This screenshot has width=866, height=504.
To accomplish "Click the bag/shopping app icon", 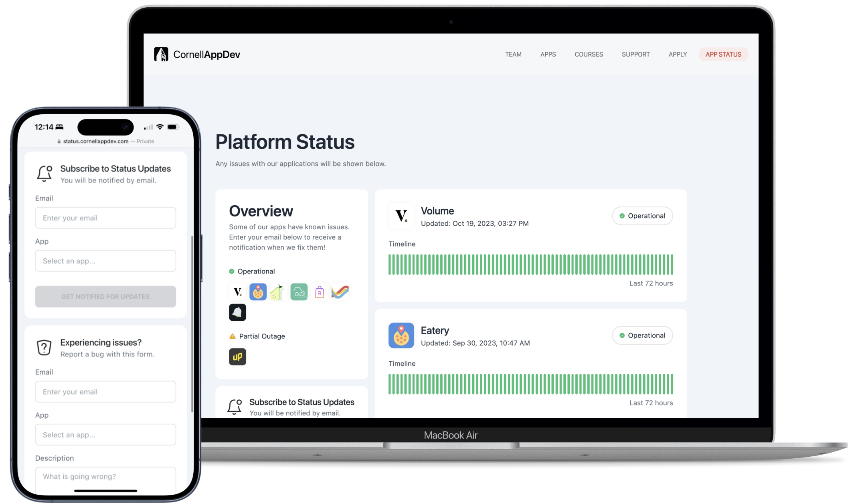I will pyautogui.click(x=320, y=292).
